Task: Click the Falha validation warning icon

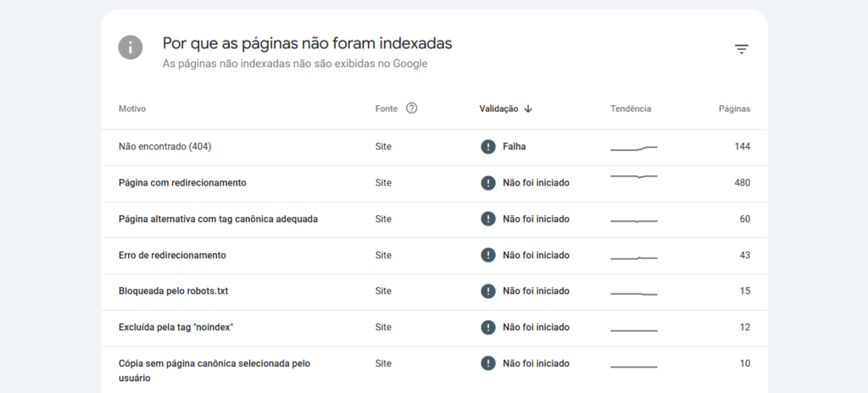Action: (487, 147)
